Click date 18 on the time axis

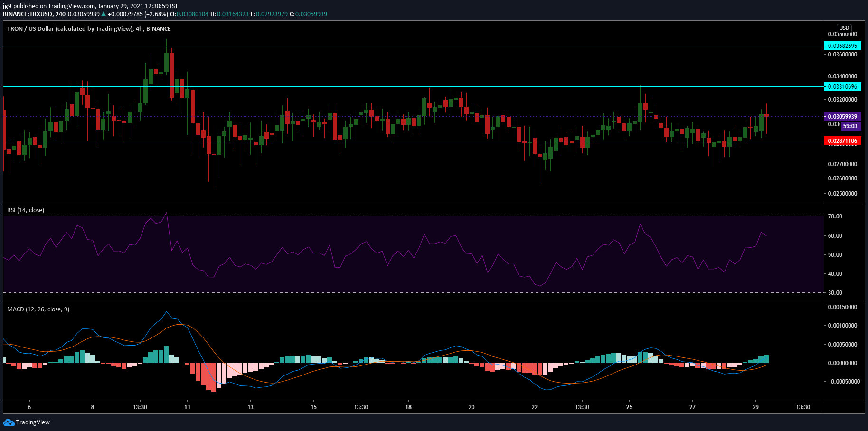coord(408,407)
